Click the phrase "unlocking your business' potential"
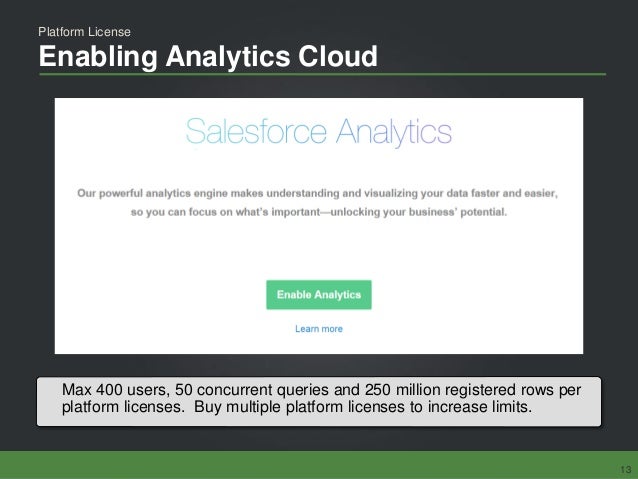Viewport: 638px width, 479px height. pyautogui.click(x=419, y=212)
